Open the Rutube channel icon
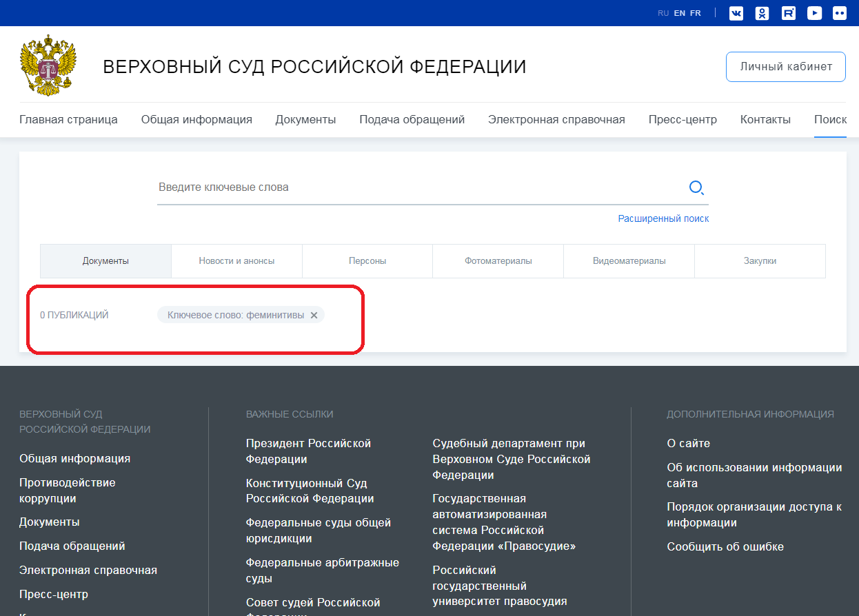The image size is (859, 616). coord(789,13)
